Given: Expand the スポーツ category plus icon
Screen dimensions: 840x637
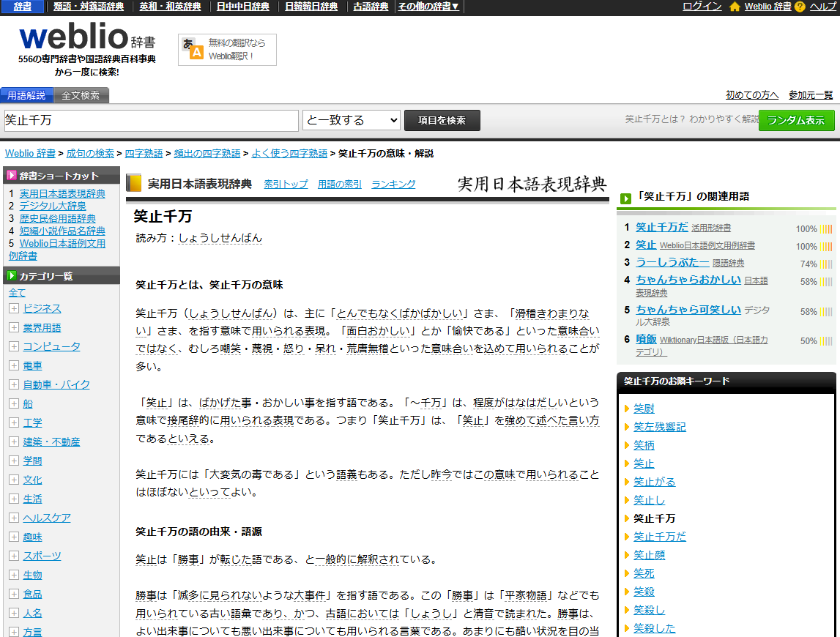Looking at the screenshot, I should click(14, 556).
